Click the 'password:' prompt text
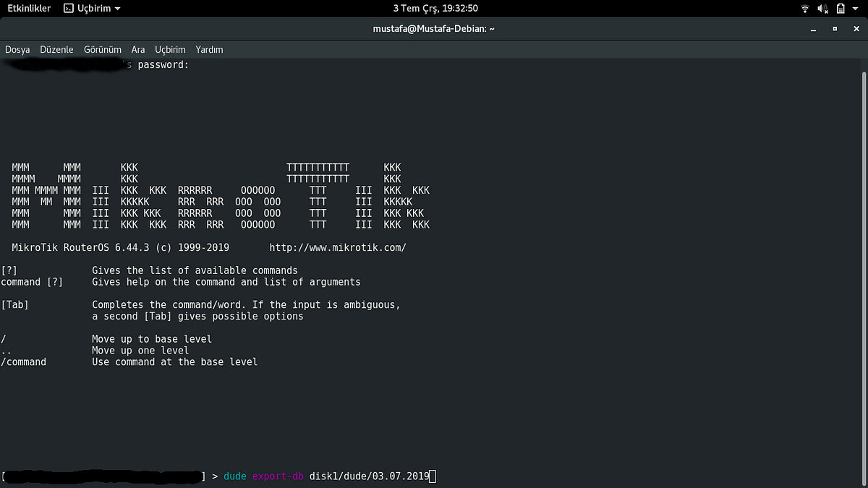868x488 pixels. click(x=163, y=65)
